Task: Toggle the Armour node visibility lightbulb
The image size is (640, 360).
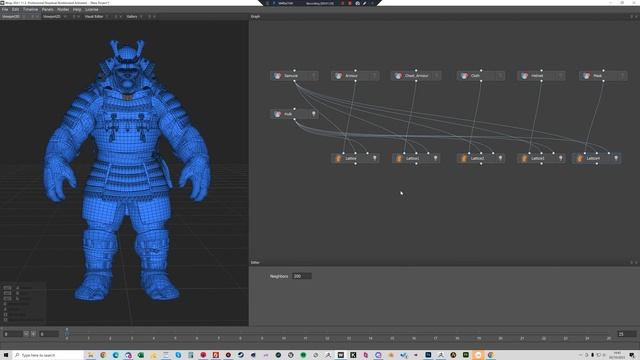Action: point(374,76)
